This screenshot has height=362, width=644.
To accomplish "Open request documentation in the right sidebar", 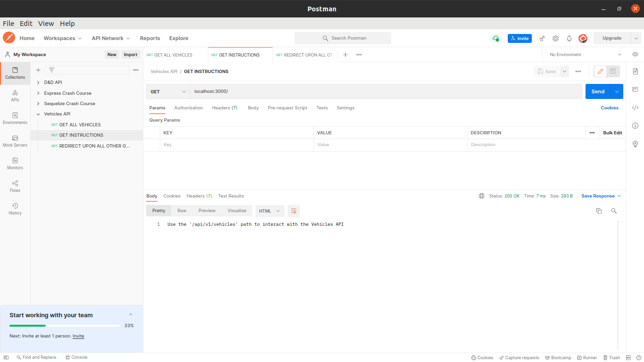I will tap(635, 71).
